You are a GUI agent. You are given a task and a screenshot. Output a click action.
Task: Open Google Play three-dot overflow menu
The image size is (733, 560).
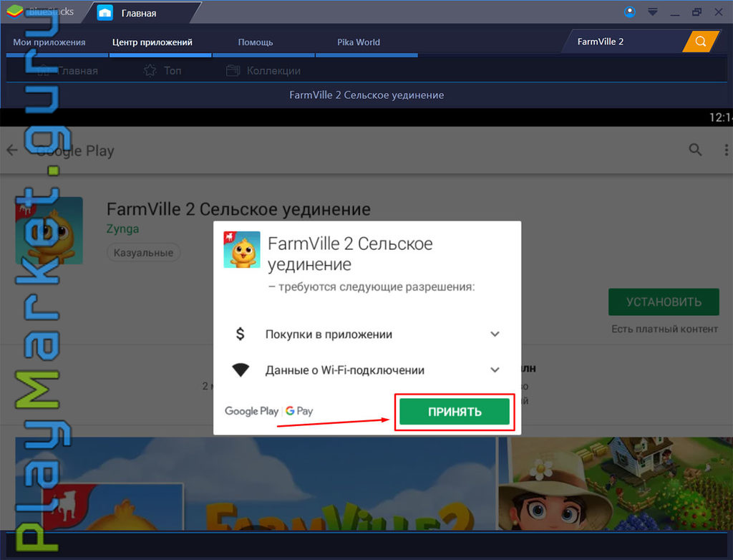[x=726, y=150]
